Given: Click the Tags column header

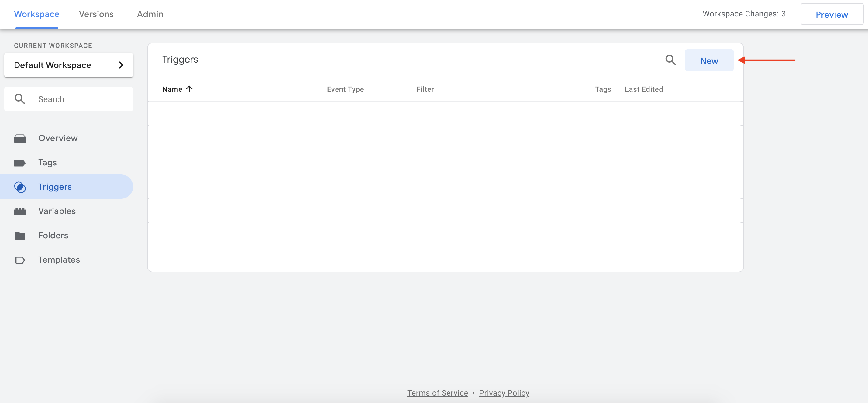Looking at the screenshot, I should pos(603,89).
